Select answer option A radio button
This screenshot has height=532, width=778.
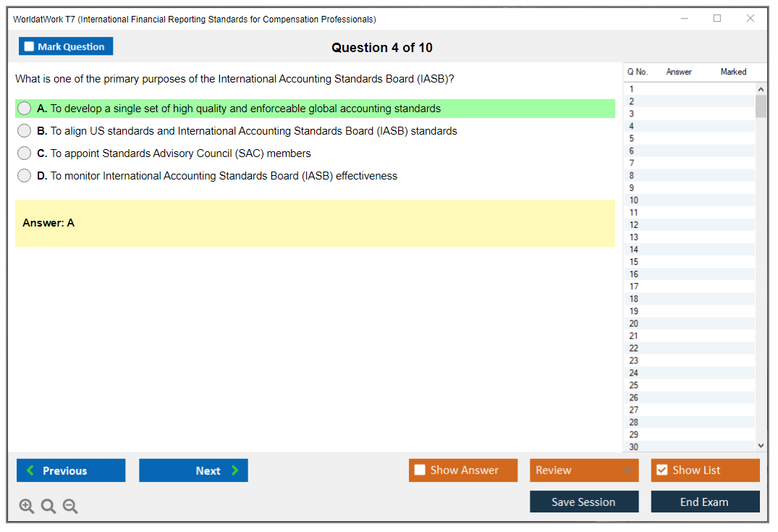click(25, 109)
